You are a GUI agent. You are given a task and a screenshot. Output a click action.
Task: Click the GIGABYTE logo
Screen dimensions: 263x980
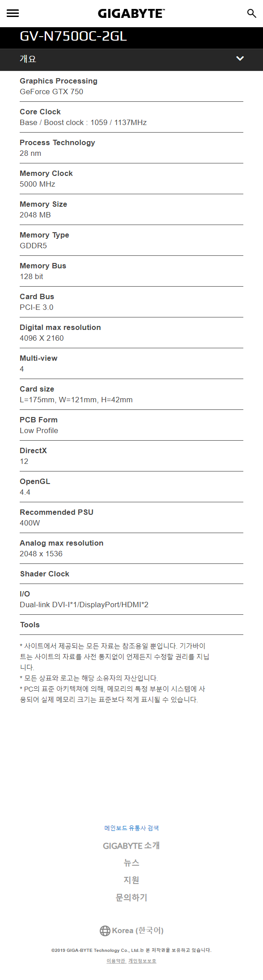(x=131, y=13)
